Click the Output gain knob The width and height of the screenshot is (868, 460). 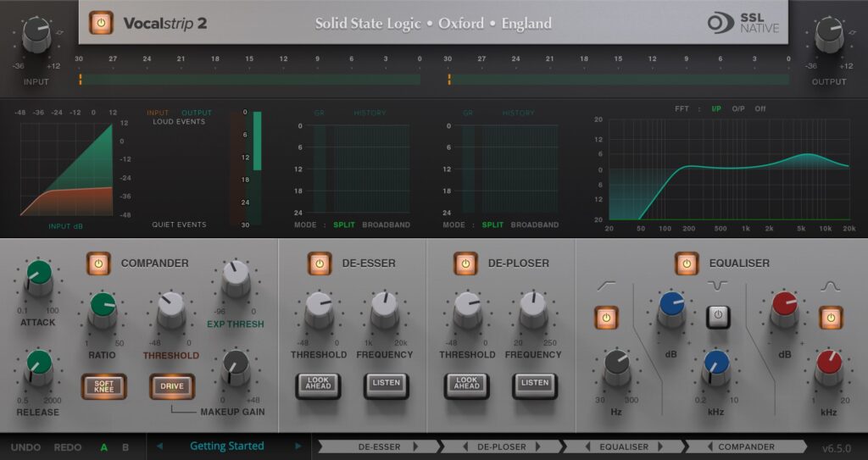(x=829, y=35)
